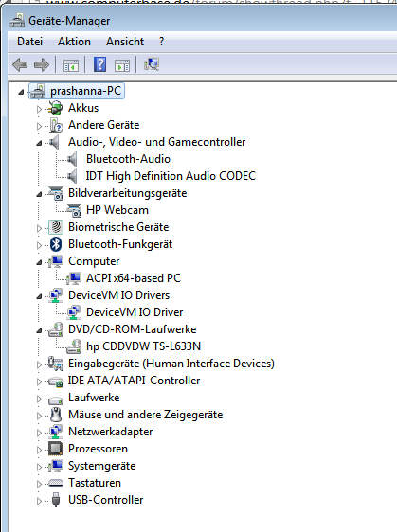Scan for hardware changes toolbar icon
Screen dimensions: 397x532
click(152, 64)
